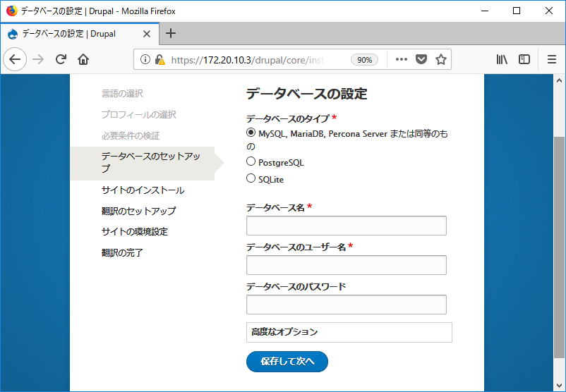
Task: Choose the PostgreSQL database type
Action: [251, 161]
